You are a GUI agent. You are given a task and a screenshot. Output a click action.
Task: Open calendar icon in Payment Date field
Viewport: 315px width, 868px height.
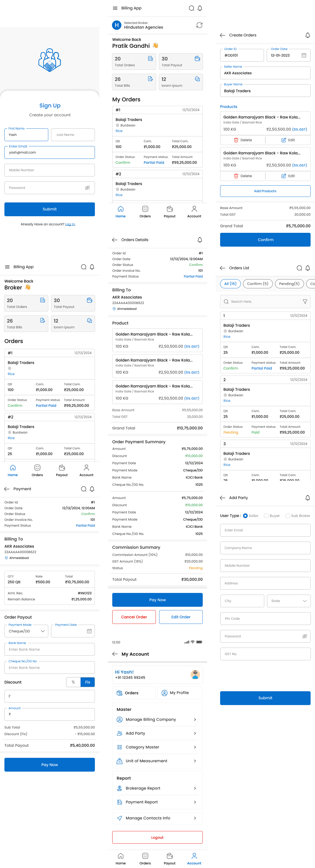tap(89, 631)
